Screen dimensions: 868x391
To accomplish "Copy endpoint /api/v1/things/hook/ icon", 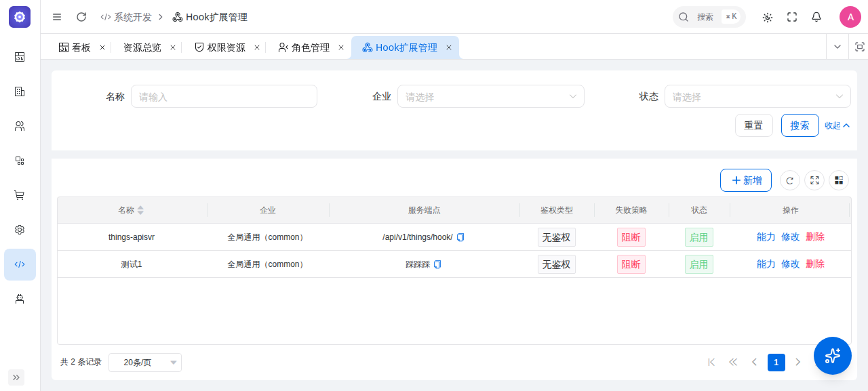I will (x=460, y=237).
